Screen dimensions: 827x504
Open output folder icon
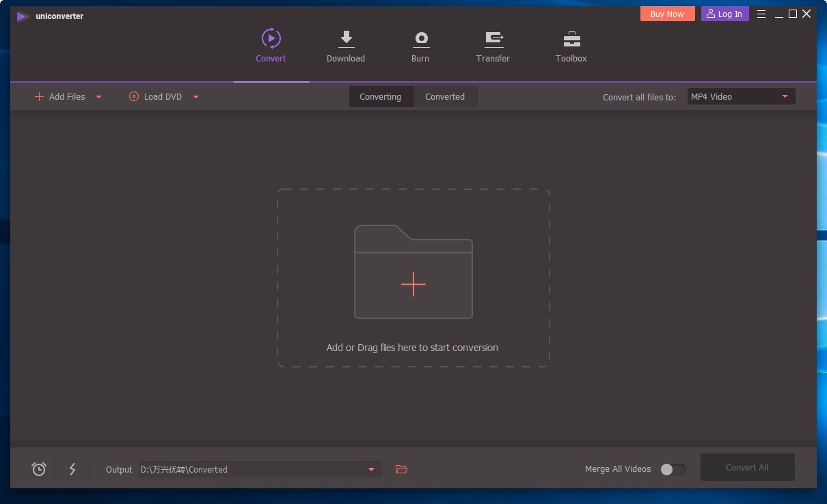coord(401,469)
